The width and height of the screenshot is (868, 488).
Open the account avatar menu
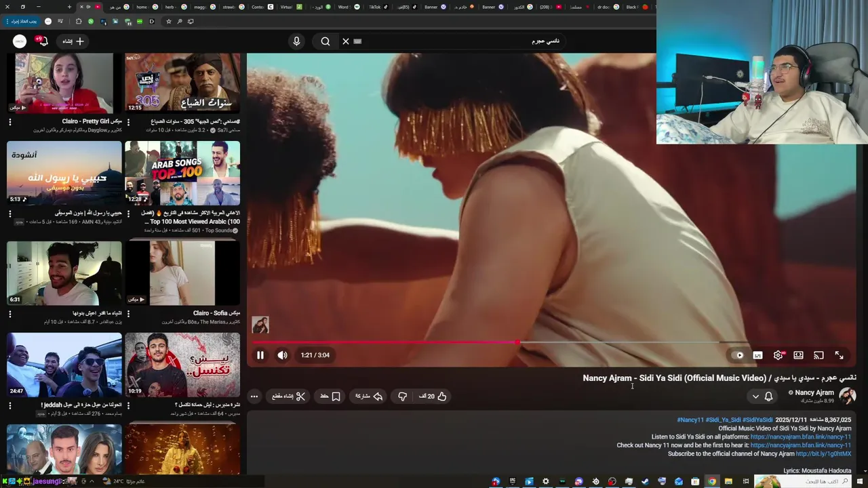click(x=20, y=41)
